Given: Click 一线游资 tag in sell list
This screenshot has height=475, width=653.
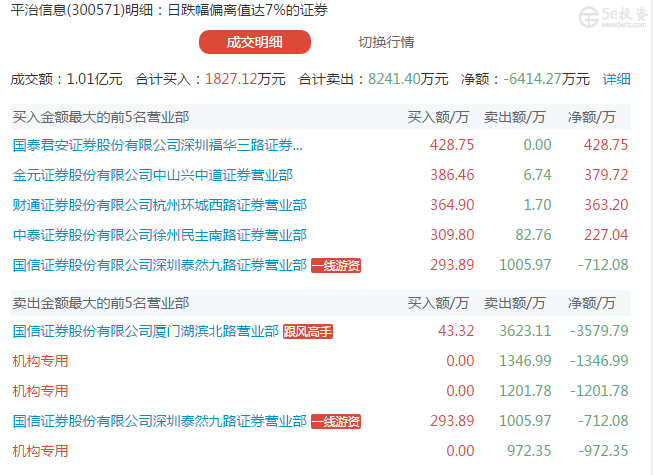Looking at the screenshot, I should tap(336, 422).
